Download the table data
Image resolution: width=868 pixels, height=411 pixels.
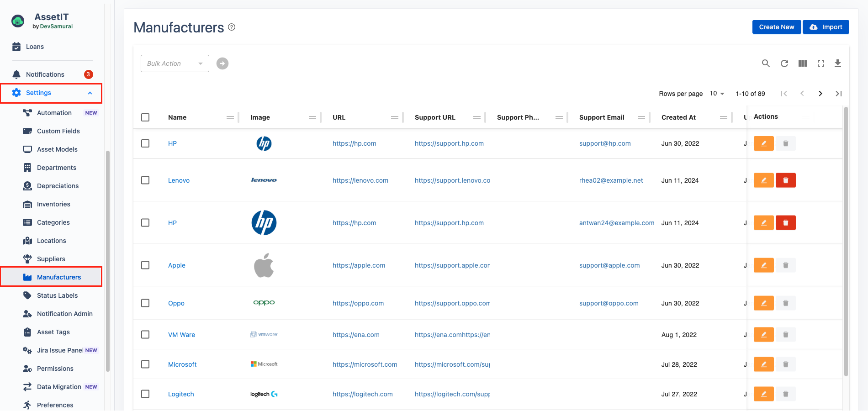click(837, 63)
